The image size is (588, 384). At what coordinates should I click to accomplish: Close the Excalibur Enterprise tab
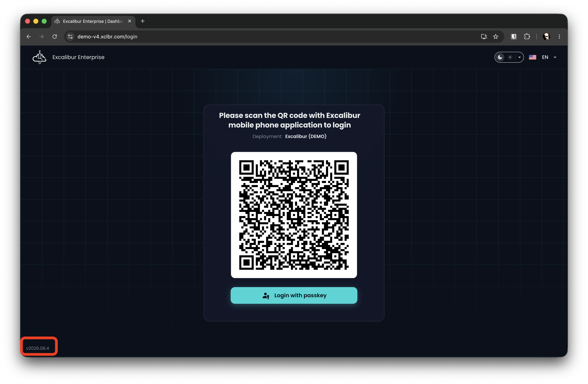pyautogui.click(x=129, y=21)
